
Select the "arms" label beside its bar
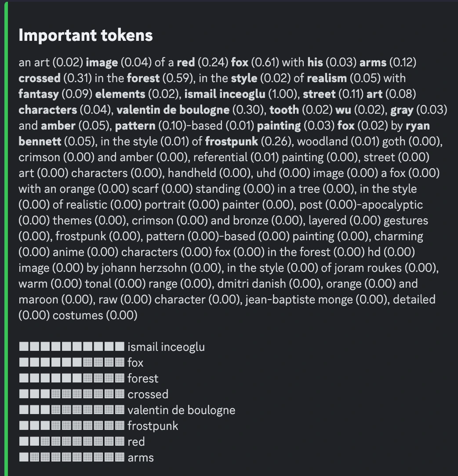pos(141,458)
